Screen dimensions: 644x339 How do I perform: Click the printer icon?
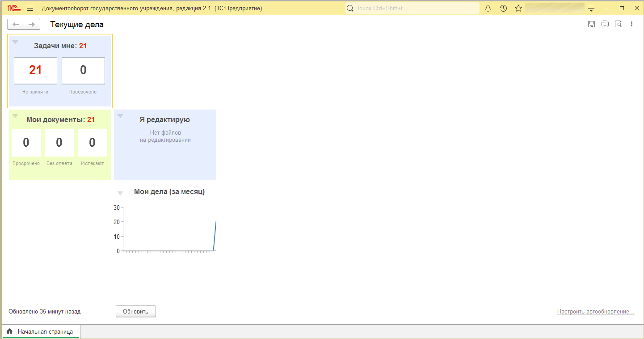[605, 24]
